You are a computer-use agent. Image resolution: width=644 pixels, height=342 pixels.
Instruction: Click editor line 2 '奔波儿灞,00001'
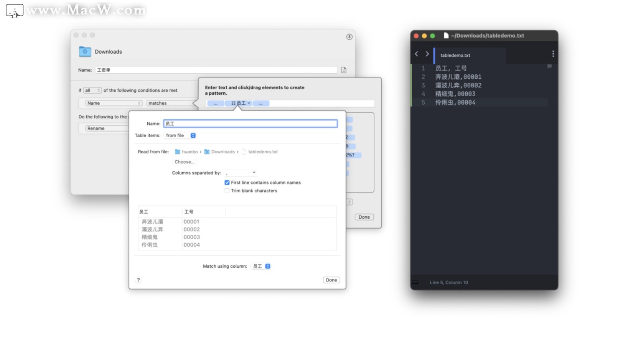pyautogui.click(x=458, y=77)
